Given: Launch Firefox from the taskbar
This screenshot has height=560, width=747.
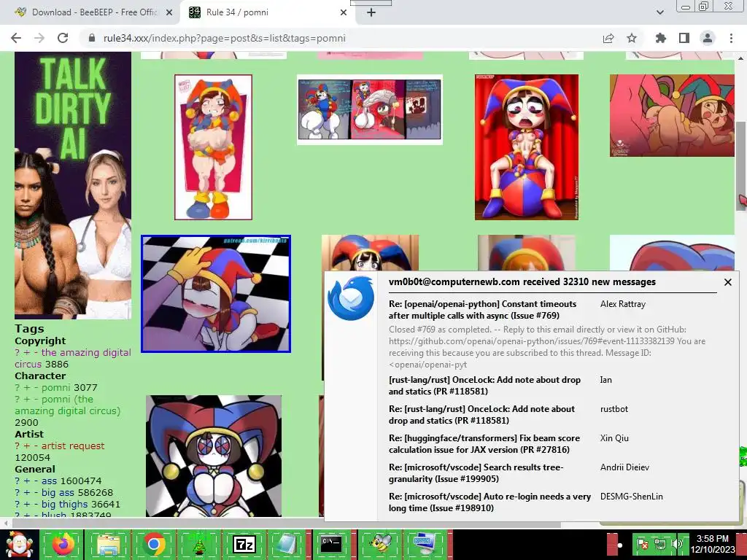Looking at the screenshot, I should pyautogui.click(x=63, y=544).
